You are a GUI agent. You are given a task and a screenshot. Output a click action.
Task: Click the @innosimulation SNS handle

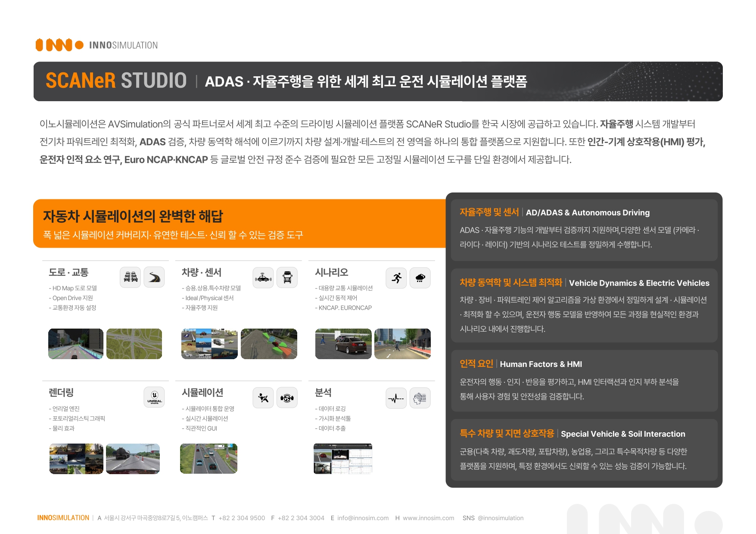tap(501, 518)
